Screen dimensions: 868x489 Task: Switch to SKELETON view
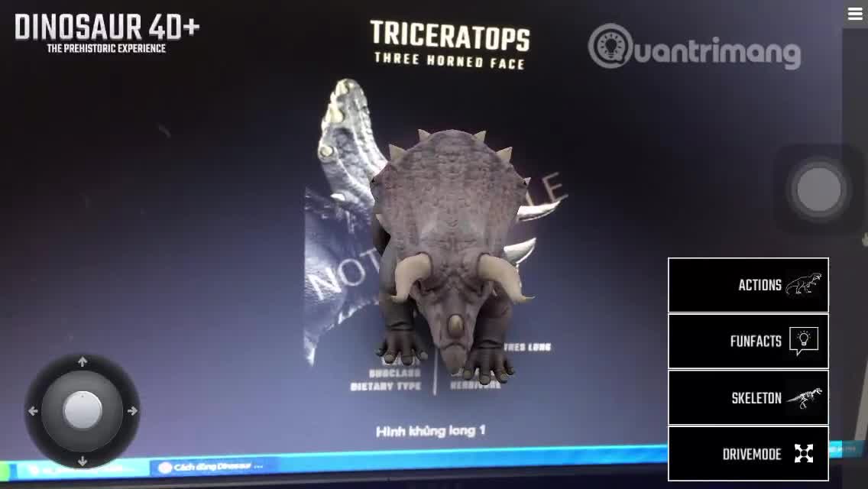[748, 397]
